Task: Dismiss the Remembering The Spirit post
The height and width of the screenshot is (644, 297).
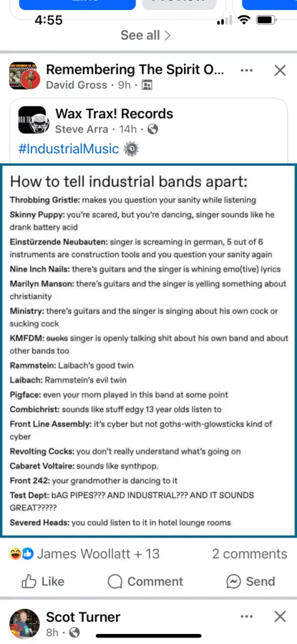Action: [x=280, y=70]
